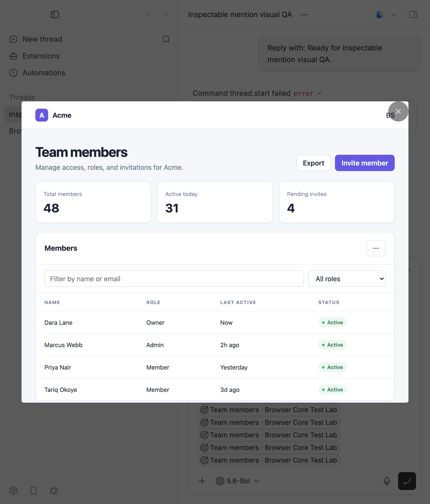
Task: Select the Marcus Webb row name
Action: point(64,345)
